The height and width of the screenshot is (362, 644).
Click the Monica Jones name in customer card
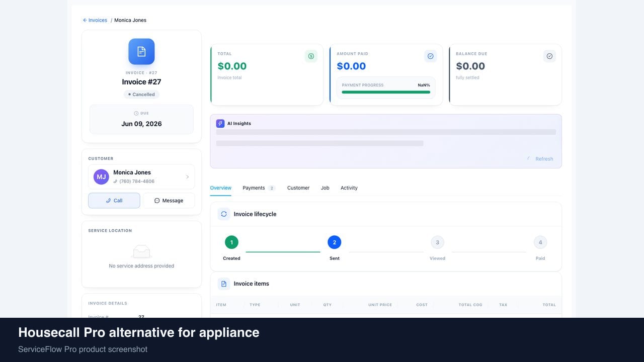pyautogui.click(x=132, y=172)
